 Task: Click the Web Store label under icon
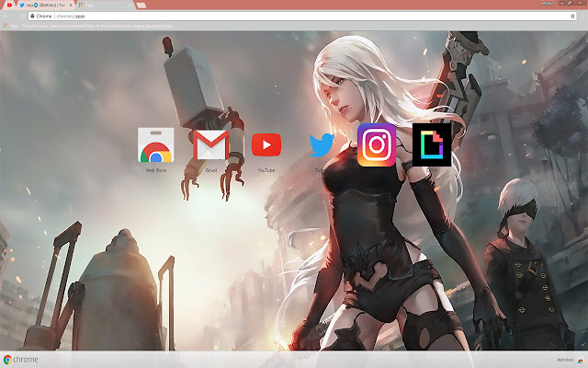click(x=155, y=170)
